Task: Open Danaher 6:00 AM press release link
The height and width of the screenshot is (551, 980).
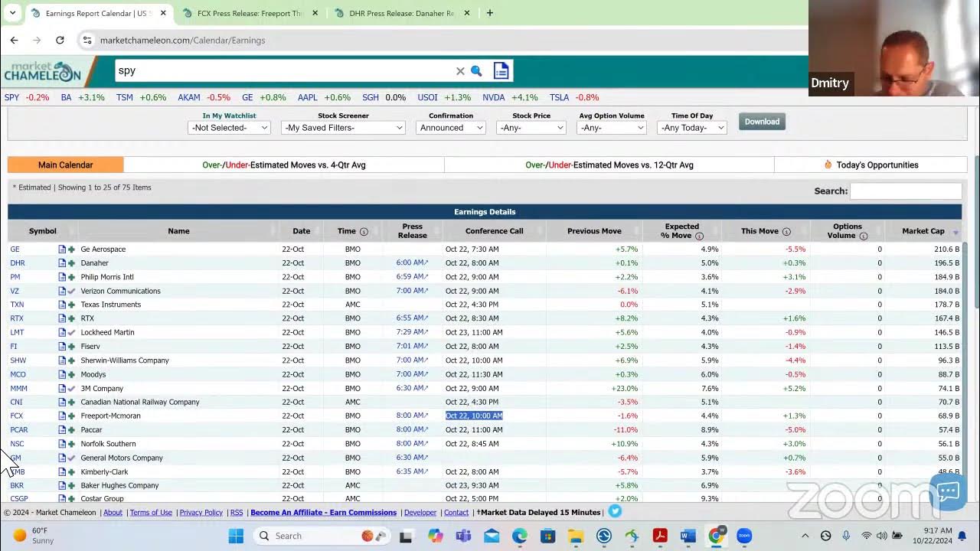Action: pos(412,263)
